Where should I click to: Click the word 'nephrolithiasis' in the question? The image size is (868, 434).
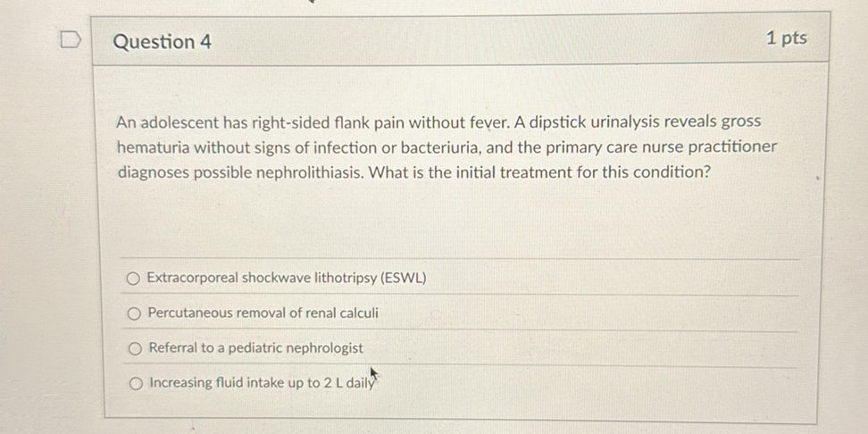308,171
